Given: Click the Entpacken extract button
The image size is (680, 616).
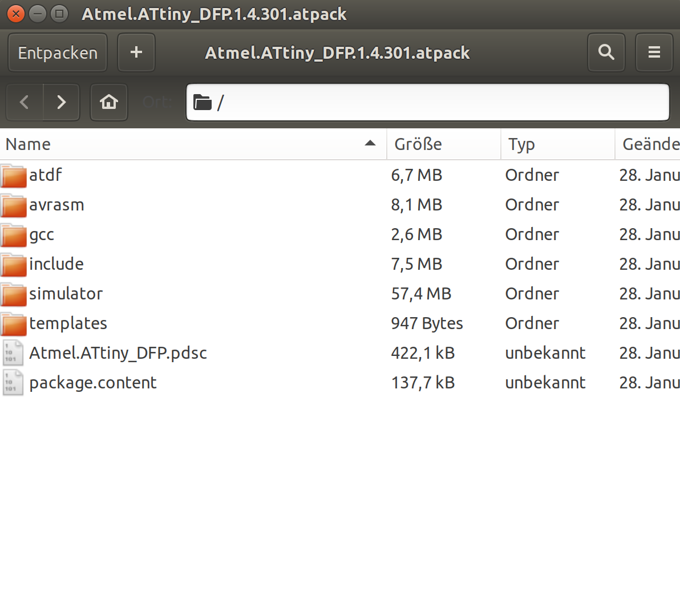Looking at the screenshot, I should click(58, 52).
